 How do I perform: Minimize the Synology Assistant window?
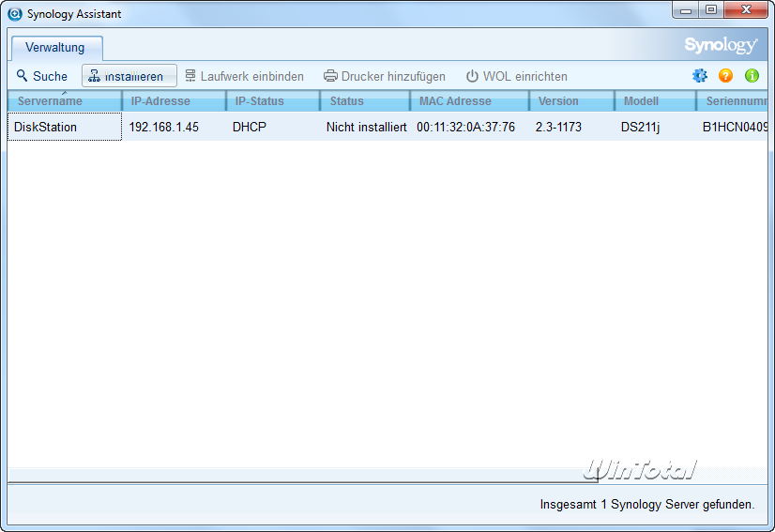(686, 10)
